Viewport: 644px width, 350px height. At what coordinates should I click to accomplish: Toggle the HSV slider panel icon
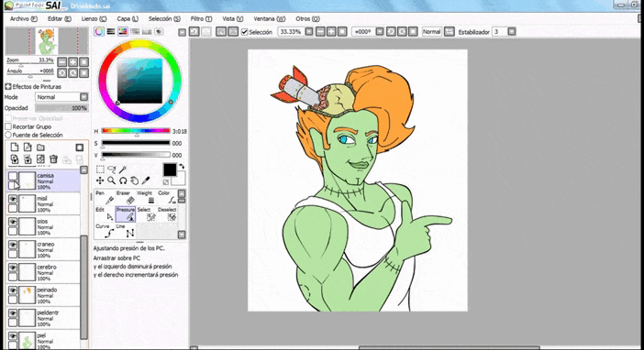123,31
